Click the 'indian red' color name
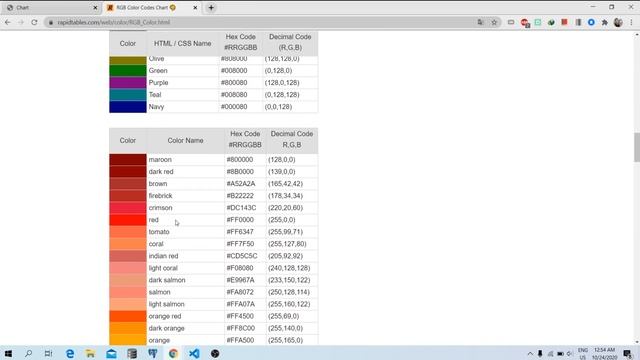This screenshot has height=360, width=640. 163,256
